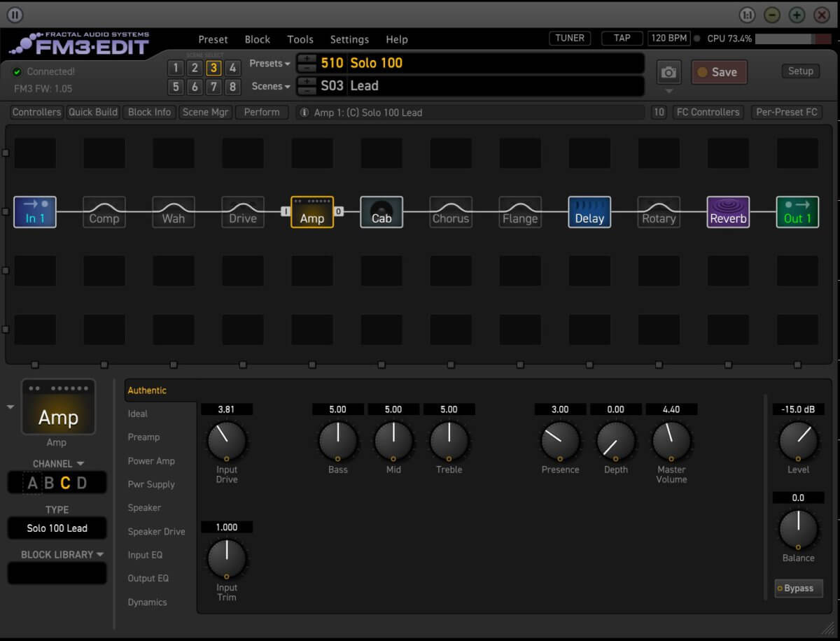Open the amp TYPE selector Solo 100 Lead

pos(57,528)
